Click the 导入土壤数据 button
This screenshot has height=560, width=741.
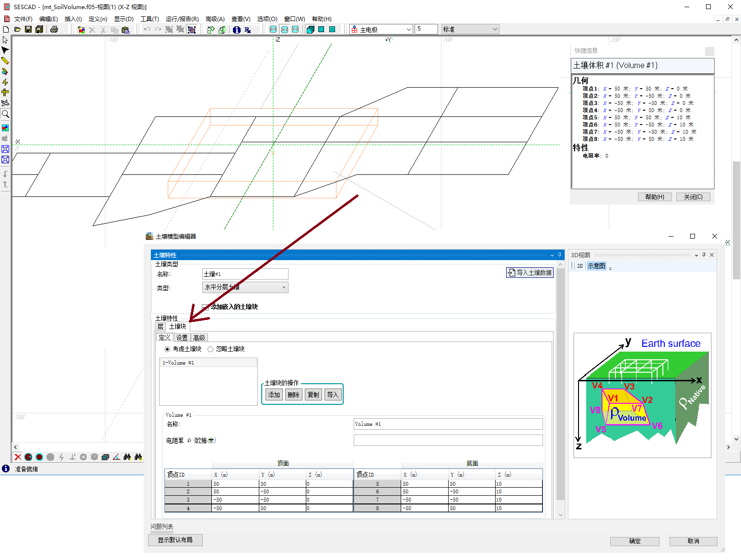530,273
